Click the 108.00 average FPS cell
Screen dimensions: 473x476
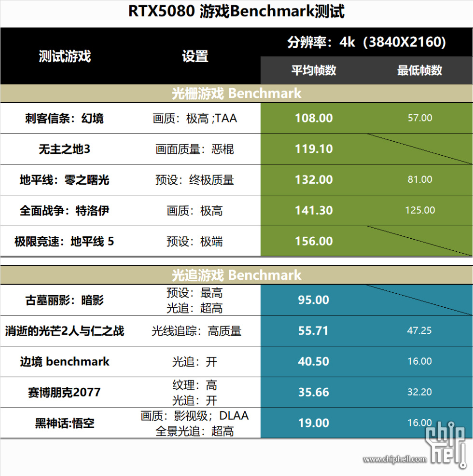point(314,118)
